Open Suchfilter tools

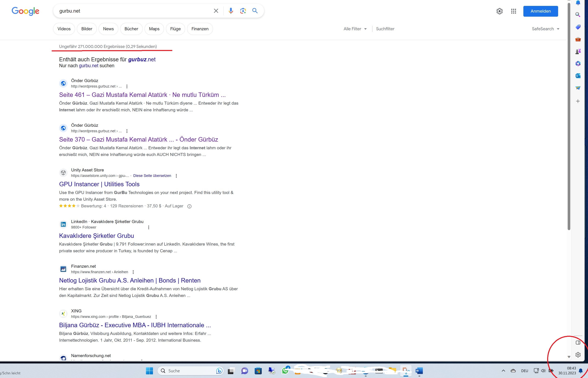coord(385,29)
